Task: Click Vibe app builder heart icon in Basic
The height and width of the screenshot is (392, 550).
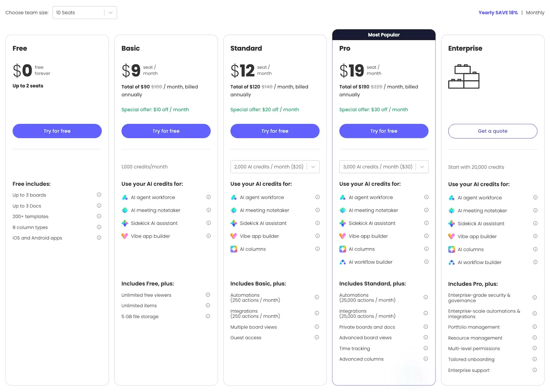Action: [x=125, y=236]
